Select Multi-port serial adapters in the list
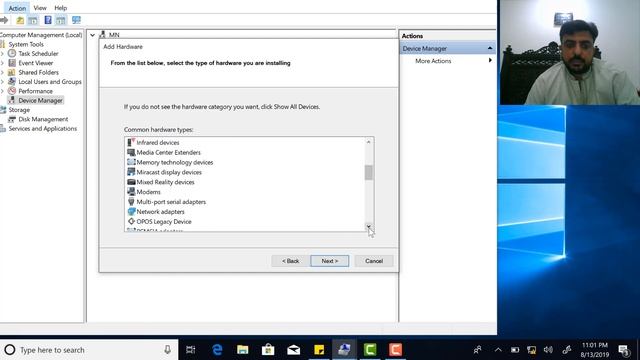 coord(171,202)
